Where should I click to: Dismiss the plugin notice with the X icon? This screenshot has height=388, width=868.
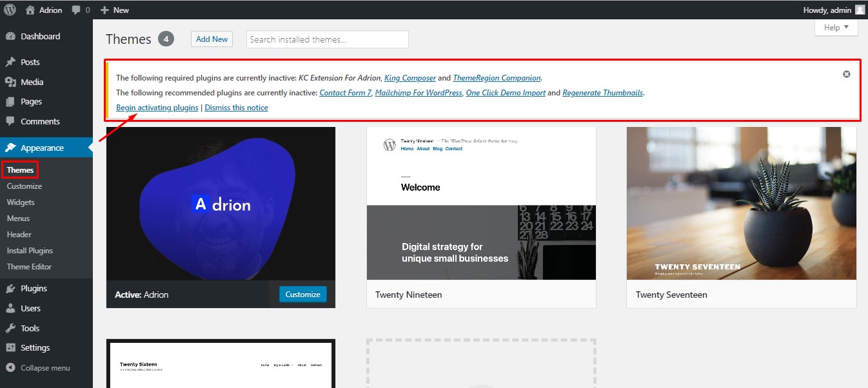pyautogui.click(x=847, y=74)
